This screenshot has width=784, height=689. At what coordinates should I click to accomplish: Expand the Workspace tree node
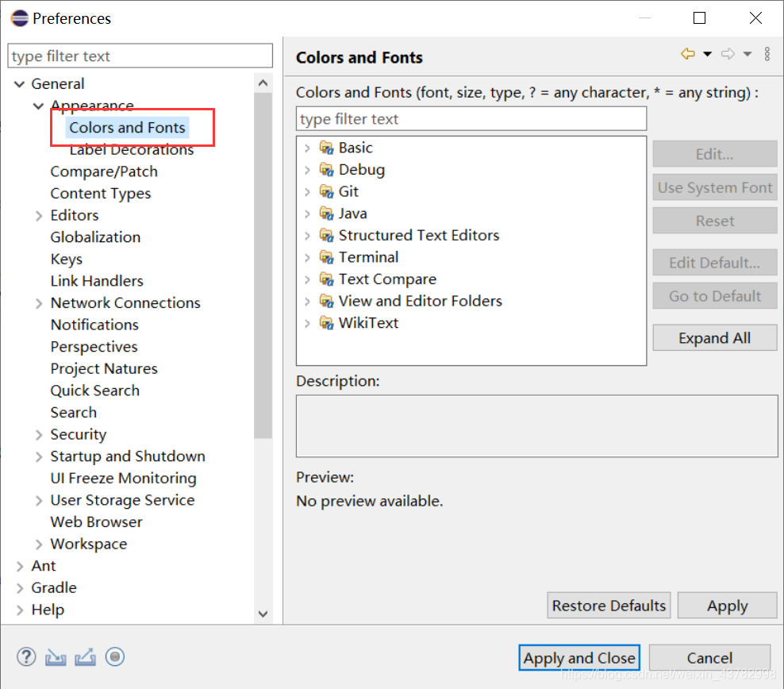pyautogui.click(x=39, y=544)
